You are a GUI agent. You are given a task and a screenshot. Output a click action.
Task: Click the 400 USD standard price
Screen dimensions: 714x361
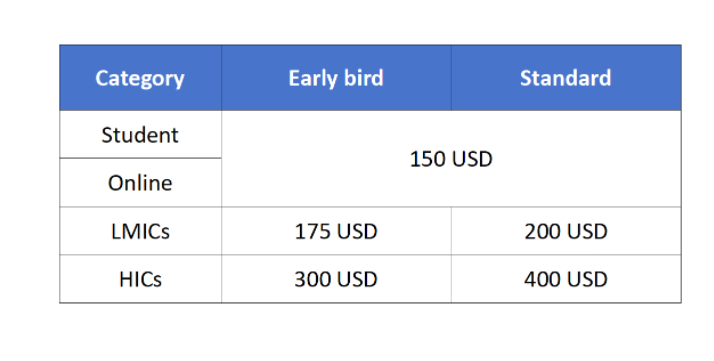pos(566,279)
